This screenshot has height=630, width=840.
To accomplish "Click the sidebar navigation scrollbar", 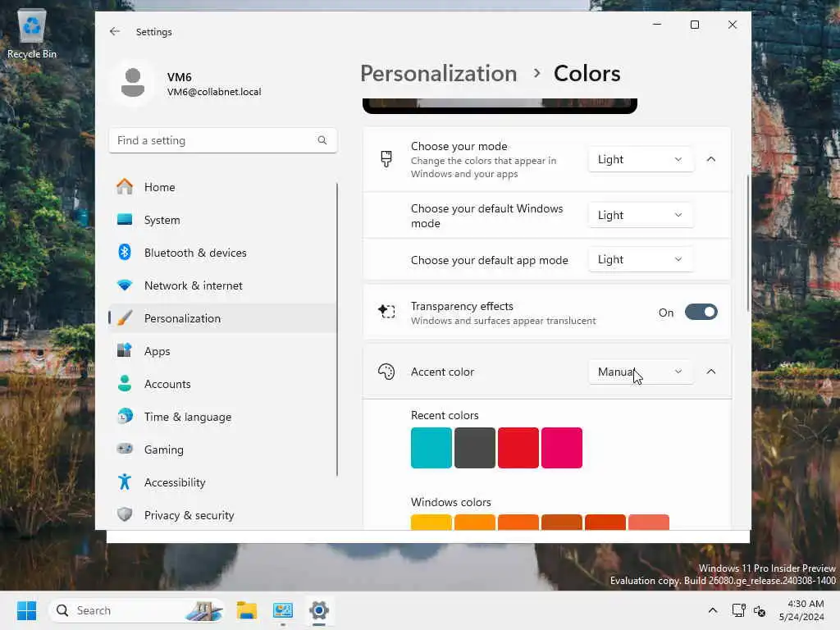I will (337, 329).
